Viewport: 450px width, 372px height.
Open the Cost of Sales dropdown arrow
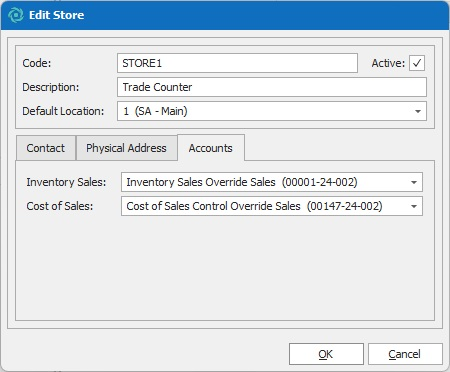(414, 206)
